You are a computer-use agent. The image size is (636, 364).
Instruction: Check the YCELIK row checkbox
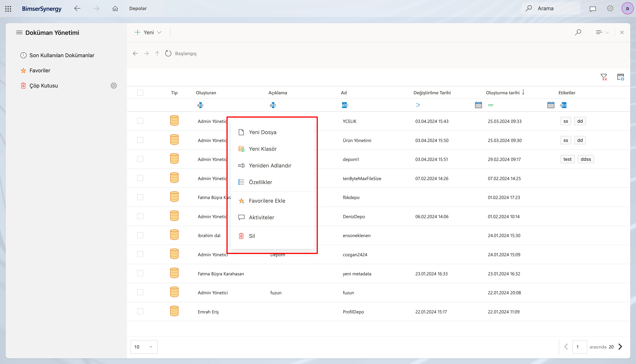point(140,121)
